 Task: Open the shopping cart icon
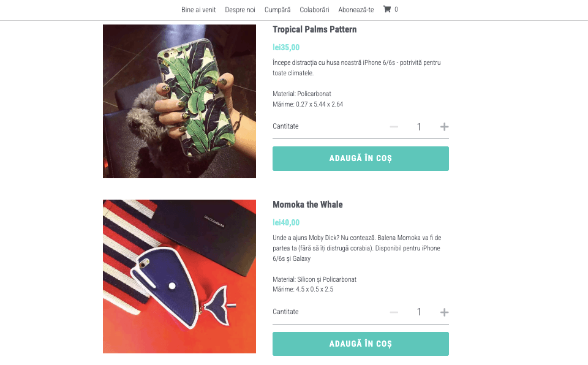pos(387,9)
